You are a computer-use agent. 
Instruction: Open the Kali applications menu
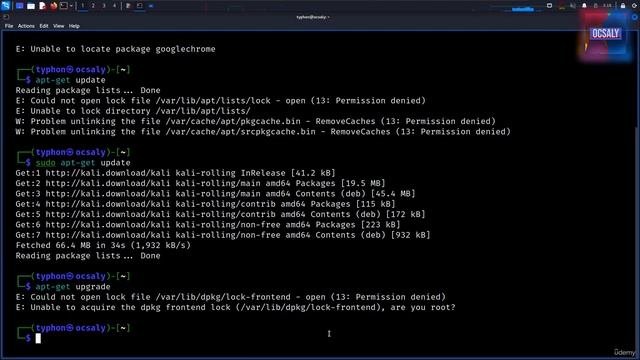coord(5,5)
